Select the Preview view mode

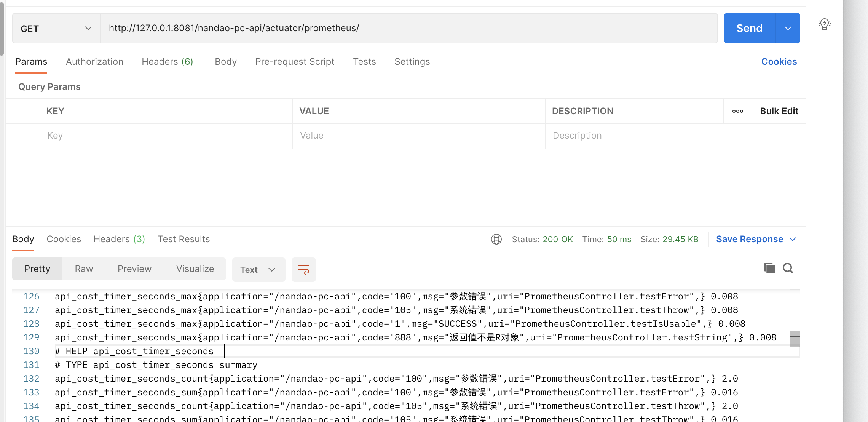tap(134, 269)
